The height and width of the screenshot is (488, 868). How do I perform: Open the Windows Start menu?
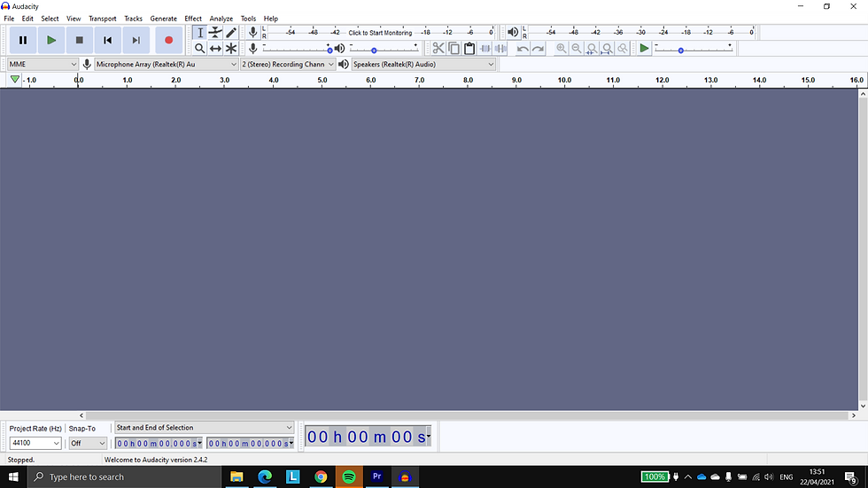(13, 476)
